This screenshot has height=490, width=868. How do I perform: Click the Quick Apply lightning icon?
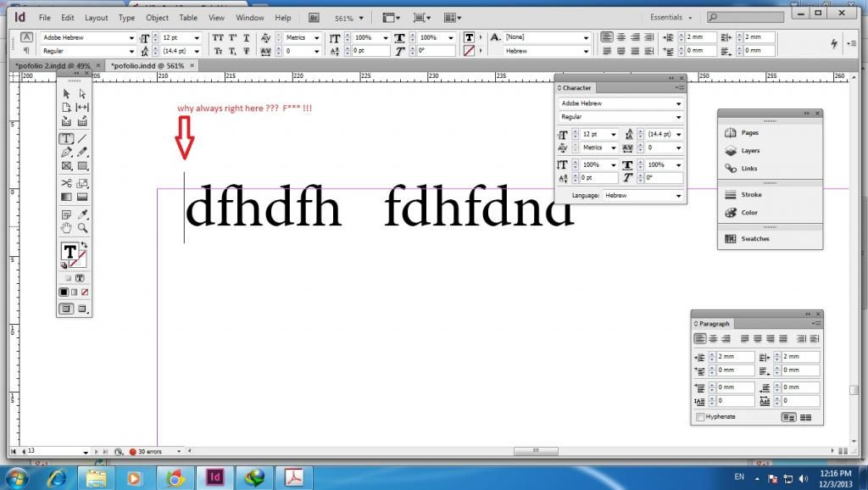(834, 43)
